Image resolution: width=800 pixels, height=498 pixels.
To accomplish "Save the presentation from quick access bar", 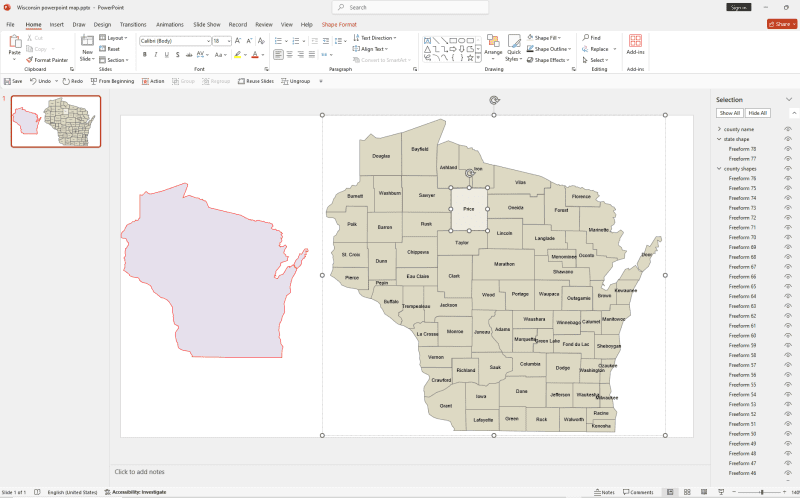I will tap(13, 81).
